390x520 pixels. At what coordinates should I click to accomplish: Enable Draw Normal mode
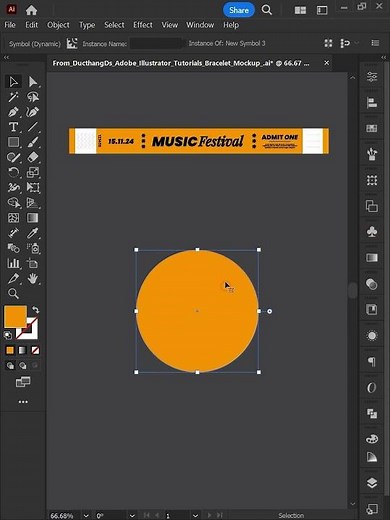coord(10,366)
